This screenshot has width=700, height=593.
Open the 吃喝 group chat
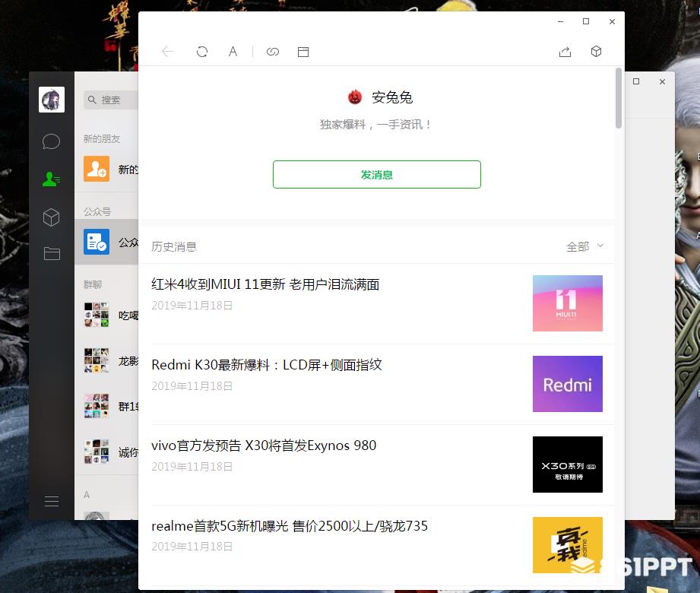[106, 315]
